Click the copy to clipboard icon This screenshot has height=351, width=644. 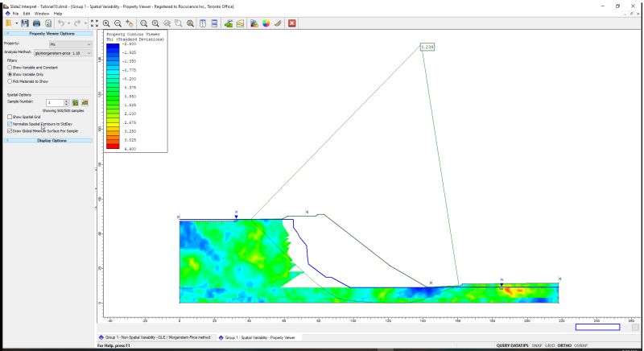[x=48, y=23]
